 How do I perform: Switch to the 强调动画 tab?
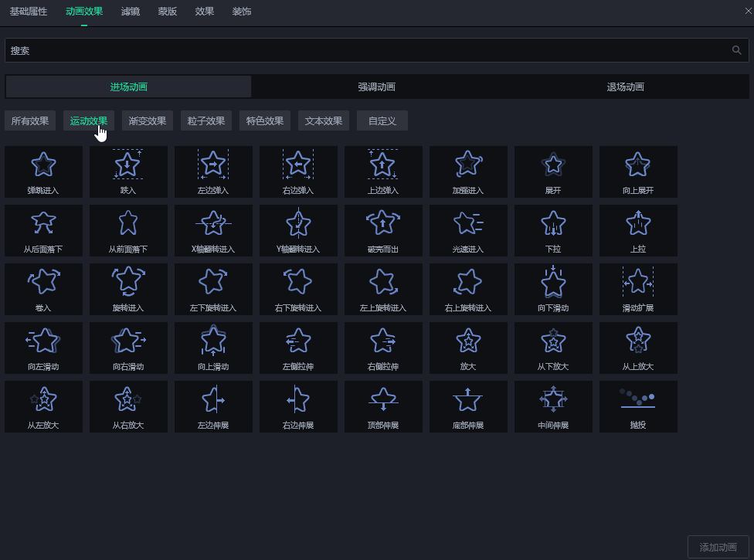(x=376, y=87)
